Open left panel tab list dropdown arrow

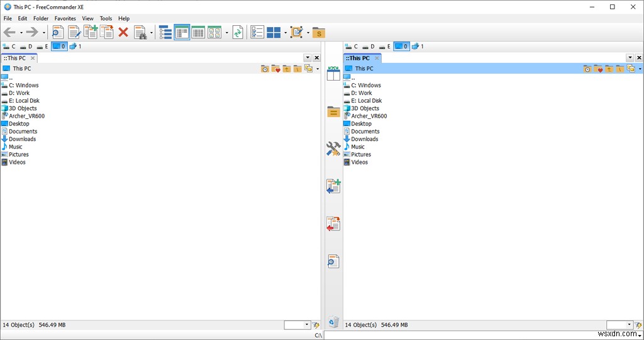click(x=308, y=57)
